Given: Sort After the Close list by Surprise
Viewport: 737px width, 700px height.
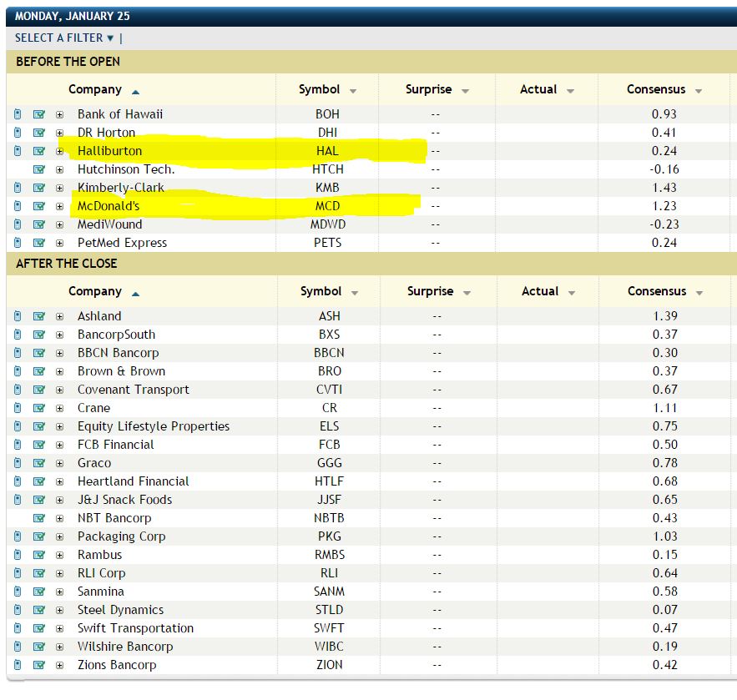Looking at the screenshot, I should 437,291.
